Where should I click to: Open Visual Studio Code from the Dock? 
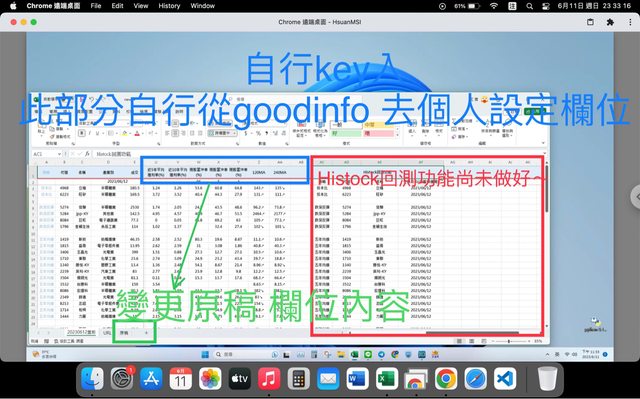(x=504, y=379)
